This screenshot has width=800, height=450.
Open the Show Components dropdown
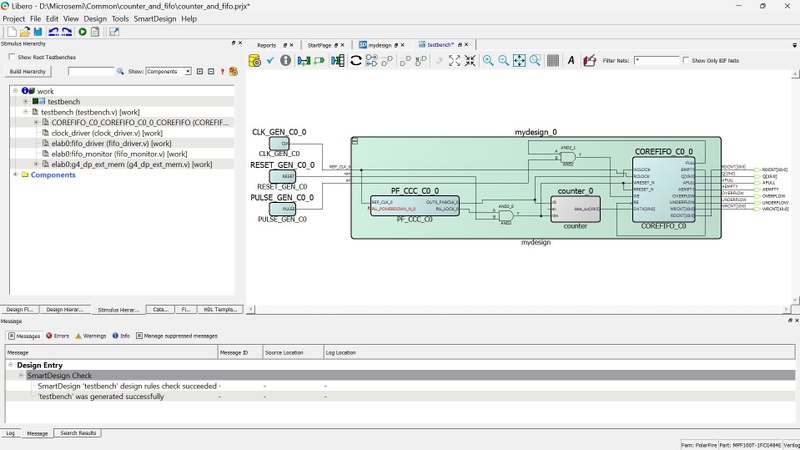[x=168, y=72]
